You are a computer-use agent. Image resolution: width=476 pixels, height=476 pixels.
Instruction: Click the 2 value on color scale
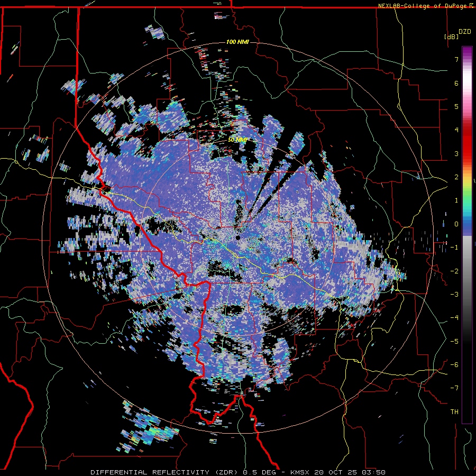[x=456, y=177]
